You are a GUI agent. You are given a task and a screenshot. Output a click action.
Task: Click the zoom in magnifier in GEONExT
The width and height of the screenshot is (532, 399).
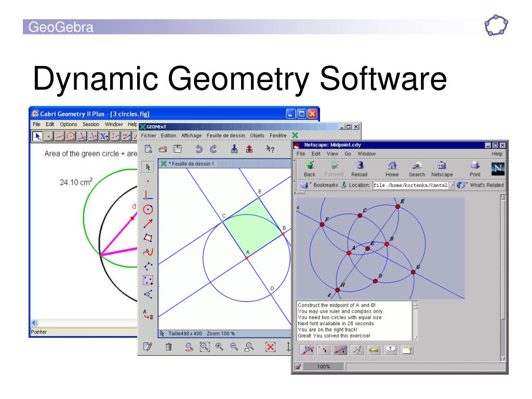pos(220,347)
